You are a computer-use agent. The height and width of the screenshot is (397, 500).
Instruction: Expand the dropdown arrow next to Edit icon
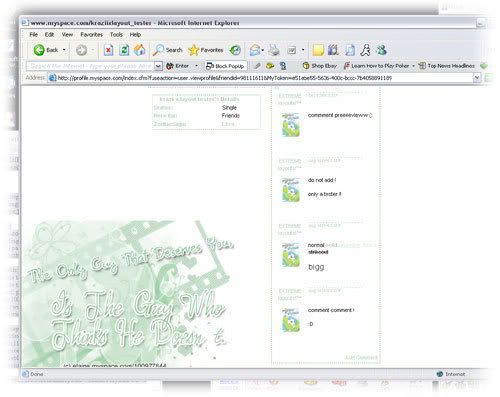[x=303, y=50]
